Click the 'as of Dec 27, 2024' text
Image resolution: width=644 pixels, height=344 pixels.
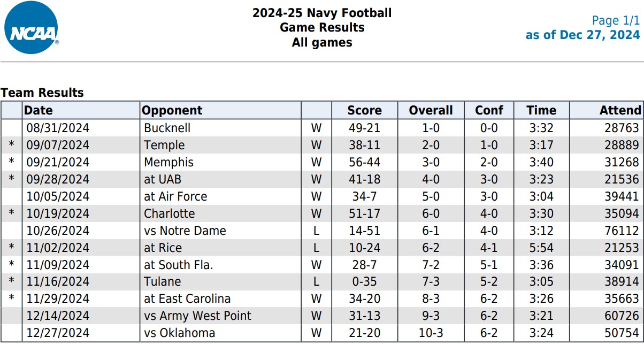tap(582, 35)
